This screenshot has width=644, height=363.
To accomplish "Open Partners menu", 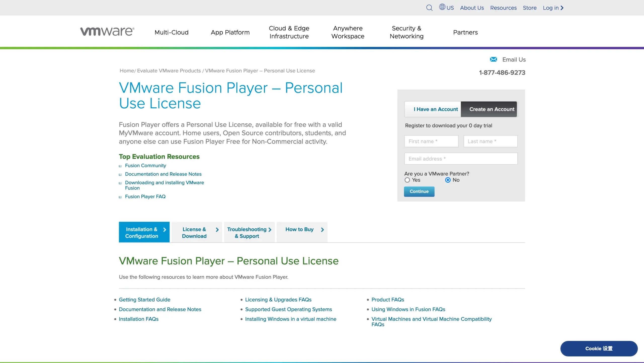I will click(465, 32).
